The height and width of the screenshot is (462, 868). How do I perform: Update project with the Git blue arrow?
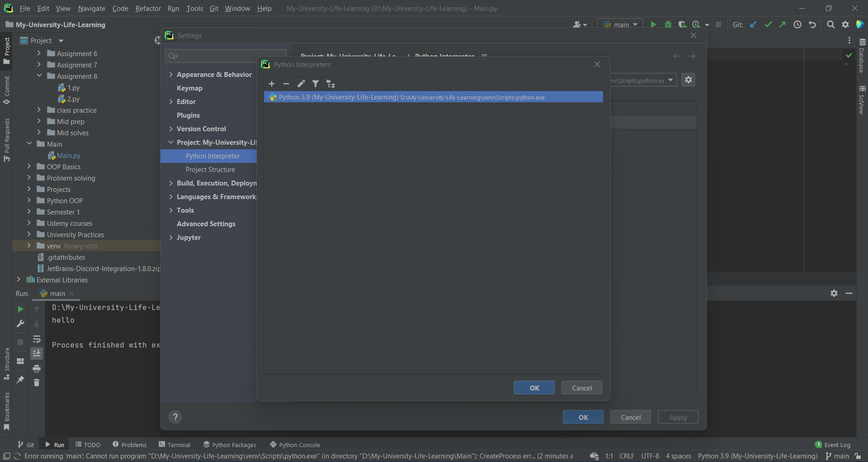point(753,24)
